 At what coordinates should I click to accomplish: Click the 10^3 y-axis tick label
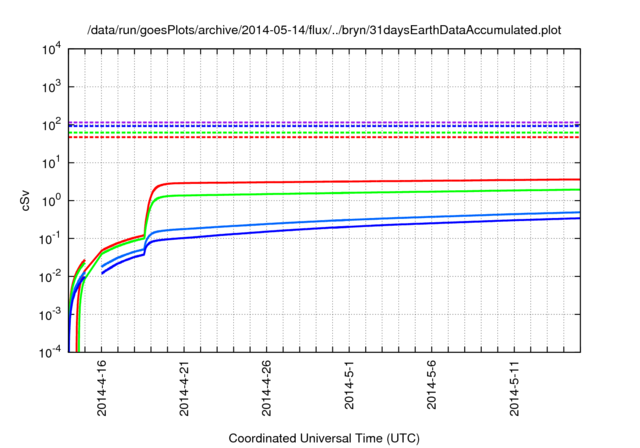tap(52, 87)
